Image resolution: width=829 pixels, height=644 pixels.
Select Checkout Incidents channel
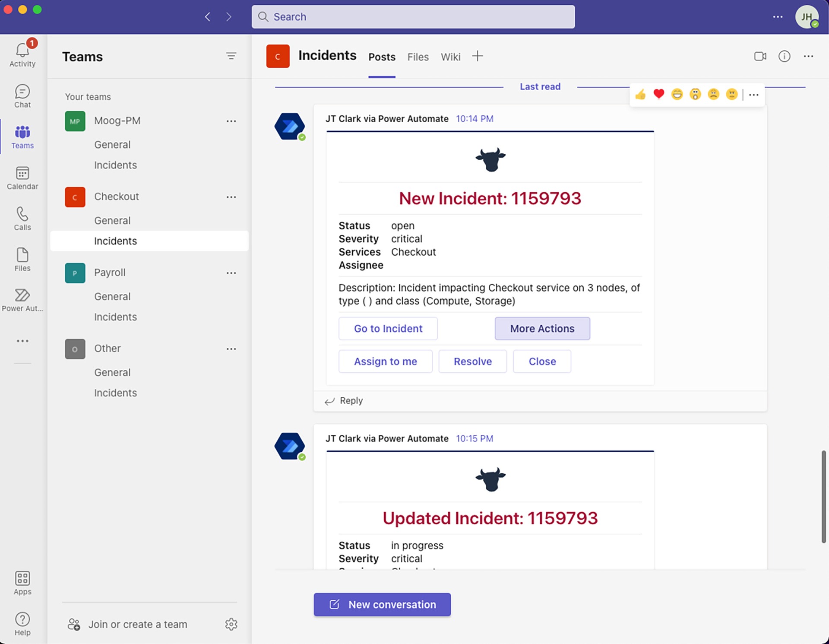pos(149,241)
